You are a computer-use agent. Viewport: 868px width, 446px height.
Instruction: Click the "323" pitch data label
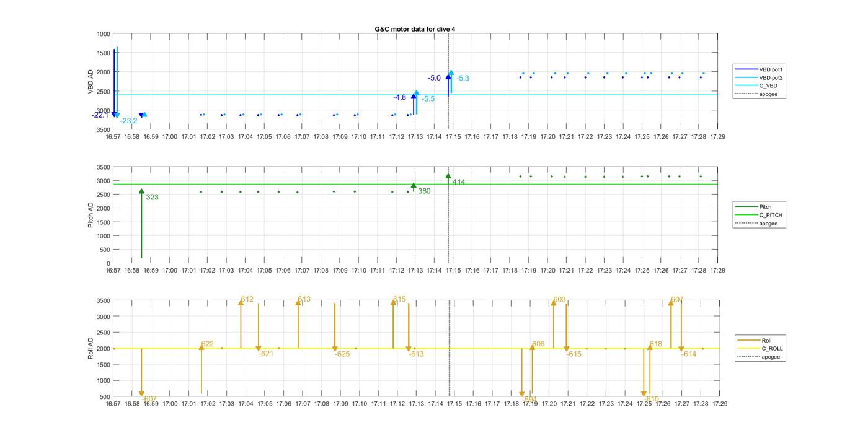(x=152, y=198)
